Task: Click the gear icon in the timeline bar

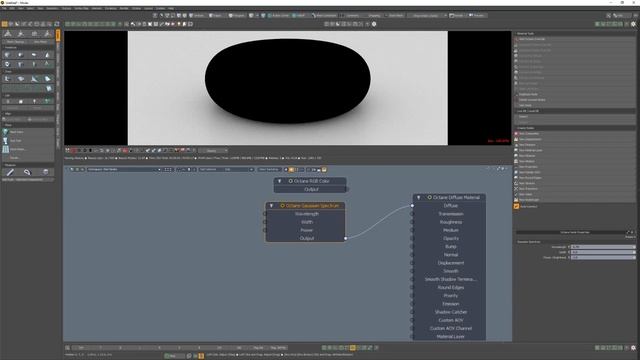Action: click(633, 348)
